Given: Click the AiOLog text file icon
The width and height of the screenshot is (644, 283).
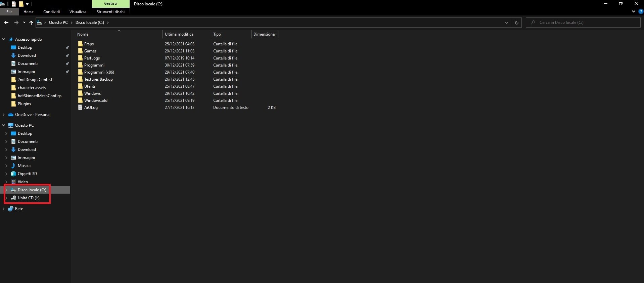Looking at the screenshot, I should [80, 107].
